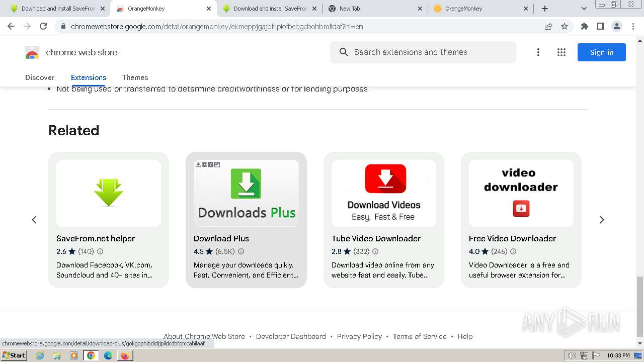Open the tab search dropdown
644x362 pixels.
pyautogui.click(x=584, y=9)
